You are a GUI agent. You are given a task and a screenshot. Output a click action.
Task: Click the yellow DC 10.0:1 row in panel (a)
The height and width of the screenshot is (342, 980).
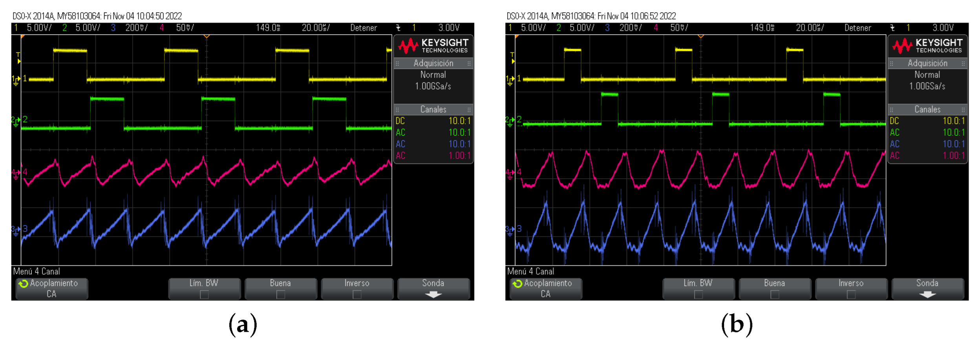433,121
